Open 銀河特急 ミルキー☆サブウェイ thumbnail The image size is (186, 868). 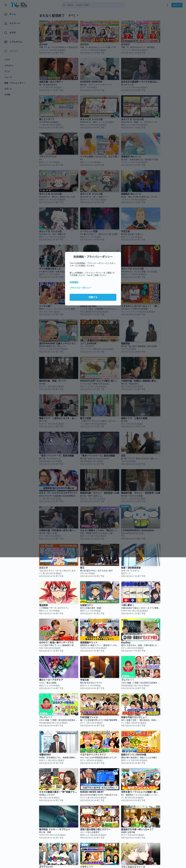(58, 817)
